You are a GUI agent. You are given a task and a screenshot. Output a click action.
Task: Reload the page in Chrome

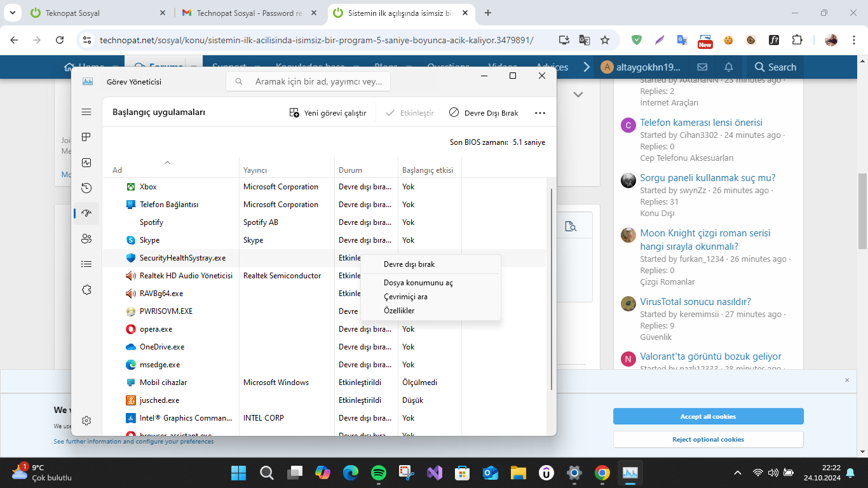click(60, 40)
